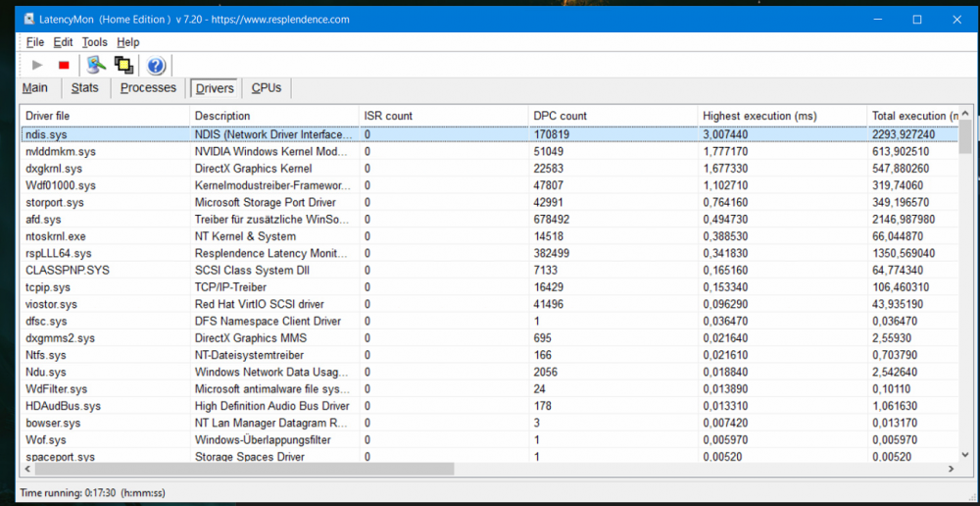The image size is (980, 506).
Task: Select the Drivers tab
Action: point(215,88)
